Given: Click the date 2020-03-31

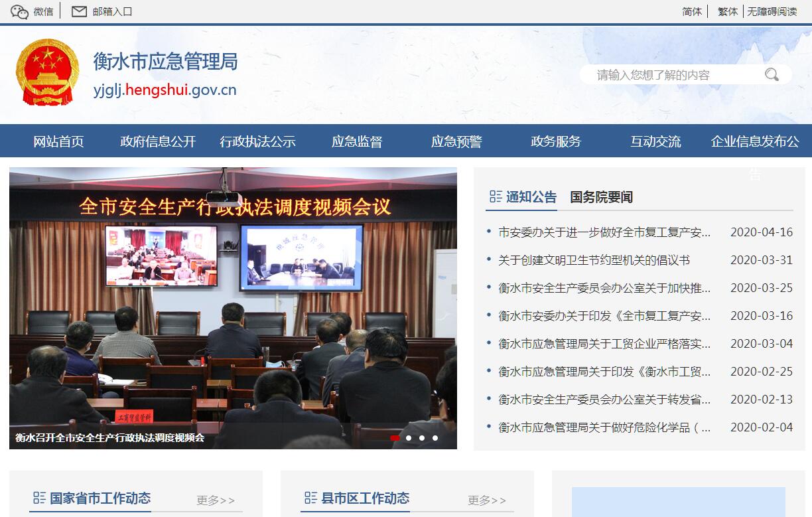Looking at the screenshot, I should [x=762, y=260].
